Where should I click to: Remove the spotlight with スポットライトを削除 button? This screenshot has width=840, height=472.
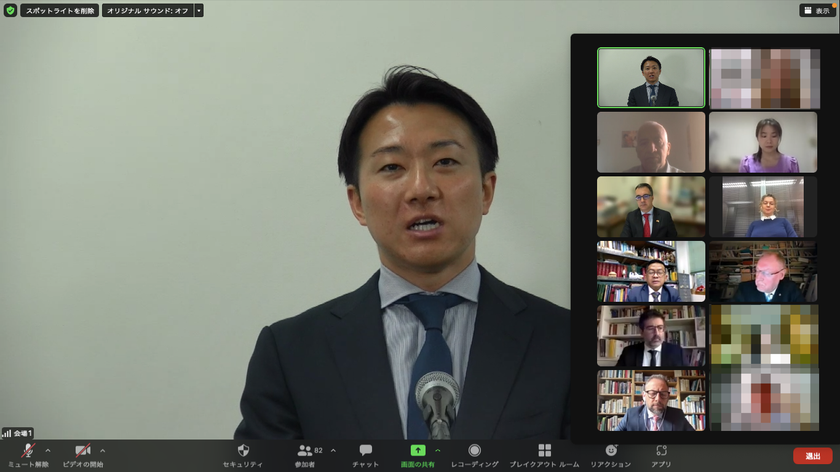coord(59,10)
